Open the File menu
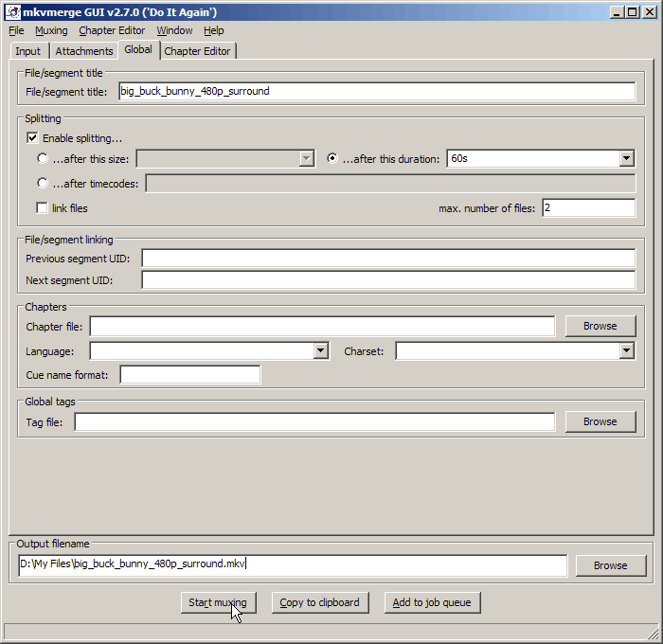 16,30
